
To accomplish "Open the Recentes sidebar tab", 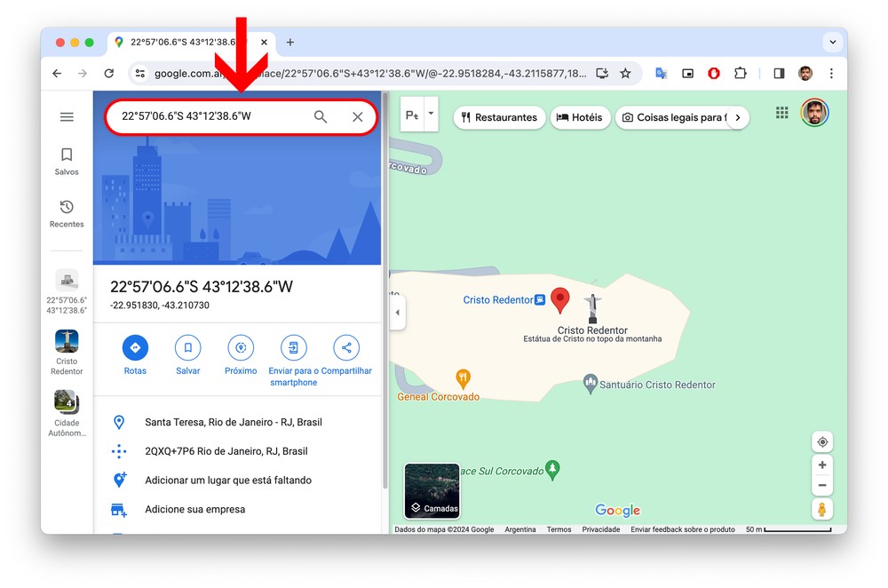I will point(67,213).
